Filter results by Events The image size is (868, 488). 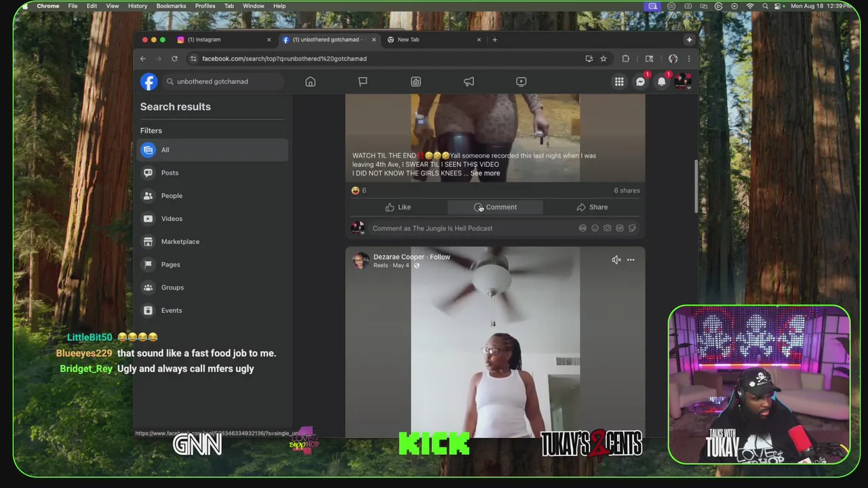pyautogui.click(x=213, y=310)
